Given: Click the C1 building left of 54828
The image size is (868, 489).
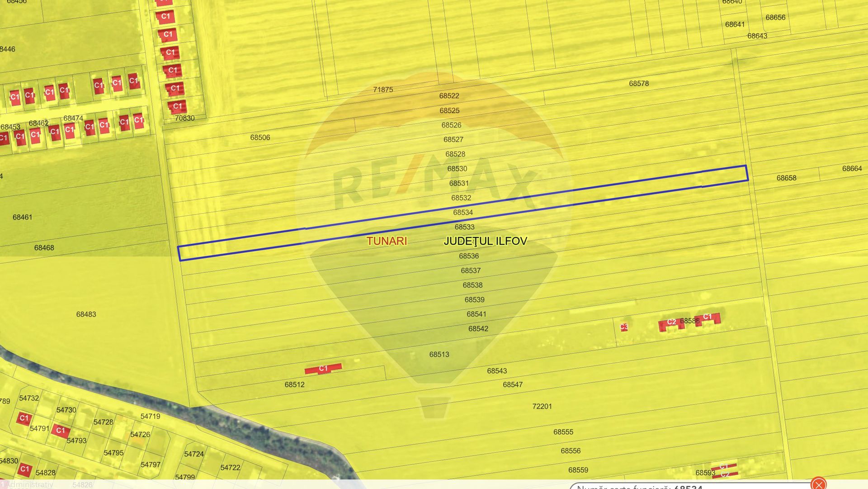Looking at the screenshot, I should [x=25, y=469].
